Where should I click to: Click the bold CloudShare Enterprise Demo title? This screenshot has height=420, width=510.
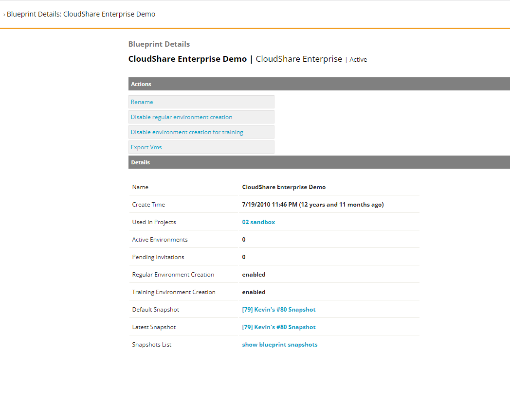(187, 59)
